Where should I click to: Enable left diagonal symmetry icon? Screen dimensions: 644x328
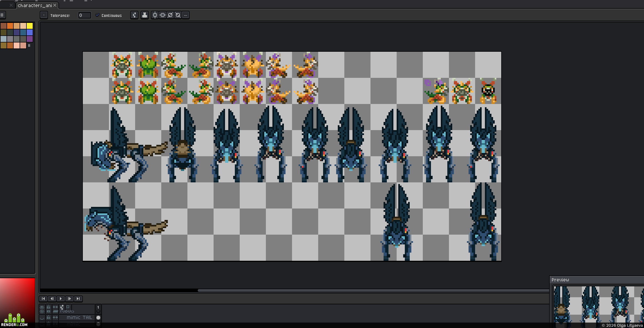pos(178,15)
